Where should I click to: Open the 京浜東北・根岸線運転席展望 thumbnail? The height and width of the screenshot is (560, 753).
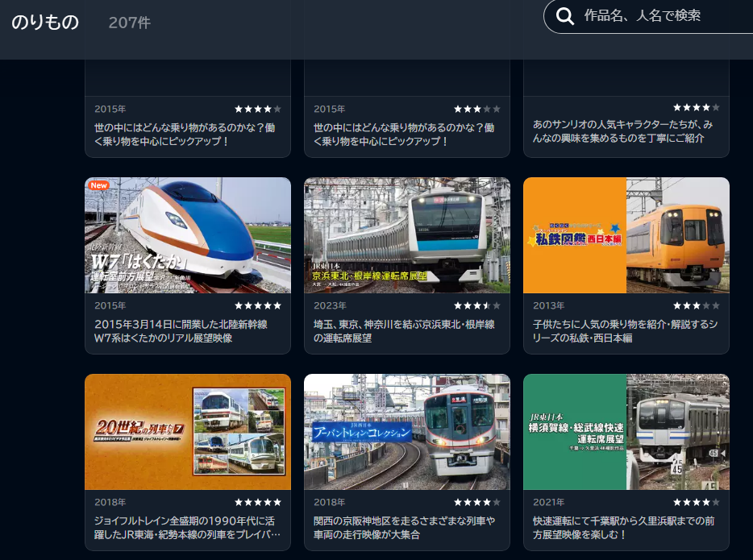407,235
